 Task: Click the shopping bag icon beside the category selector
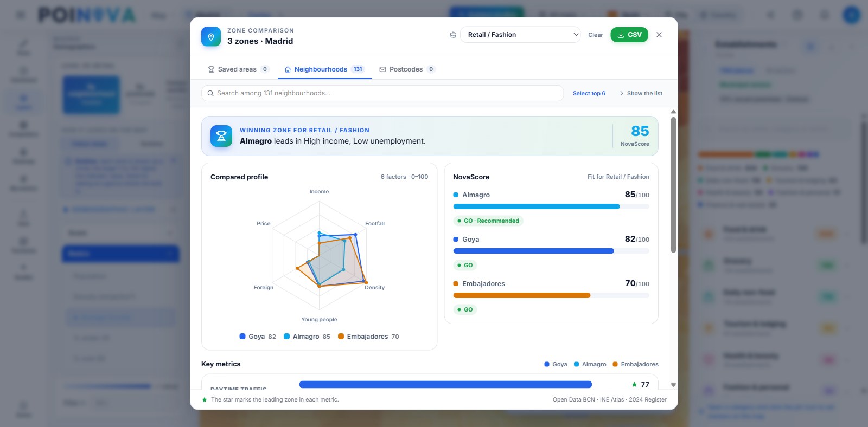(453, 35)
